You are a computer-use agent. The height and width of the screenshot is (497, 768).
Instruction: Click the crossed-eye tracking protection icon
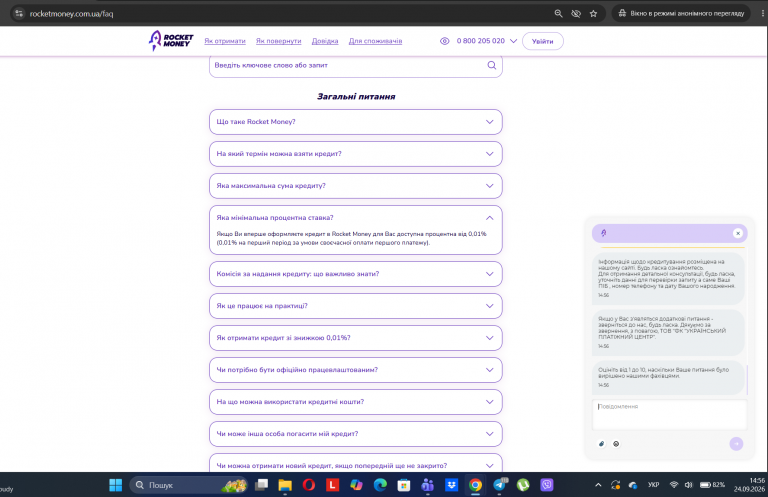576,14
